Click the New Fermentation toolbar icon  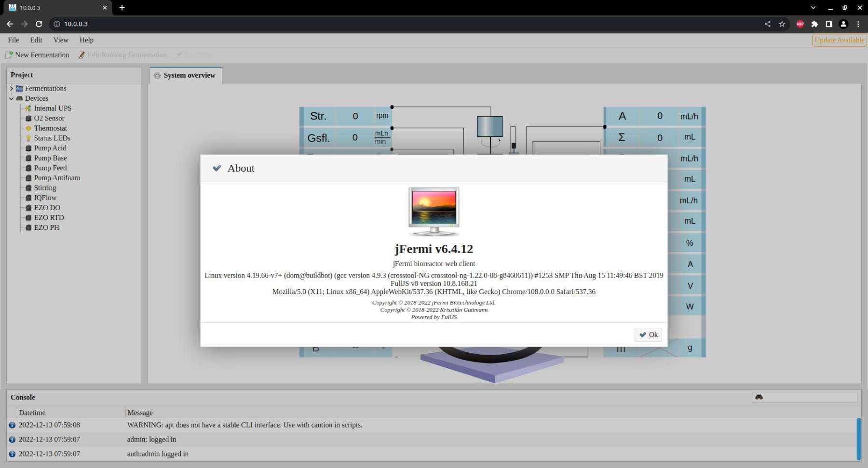click(x=9, y=55)
